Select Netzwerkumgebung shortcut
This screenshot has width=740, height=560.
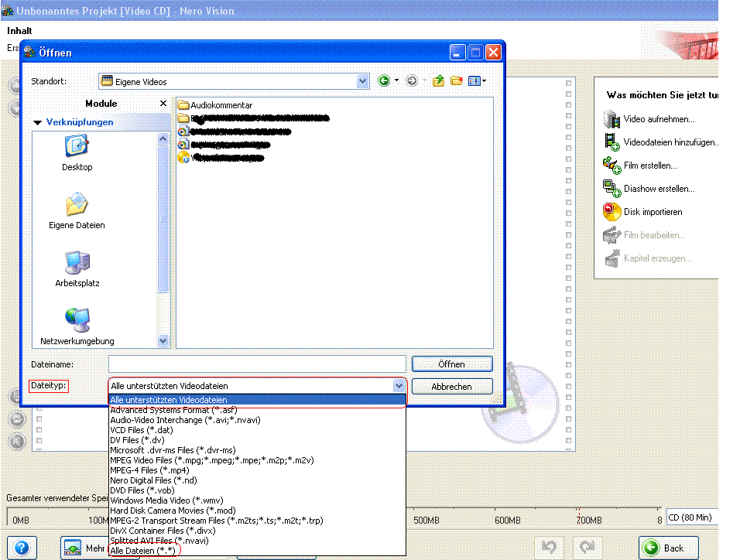coord(77,327)
